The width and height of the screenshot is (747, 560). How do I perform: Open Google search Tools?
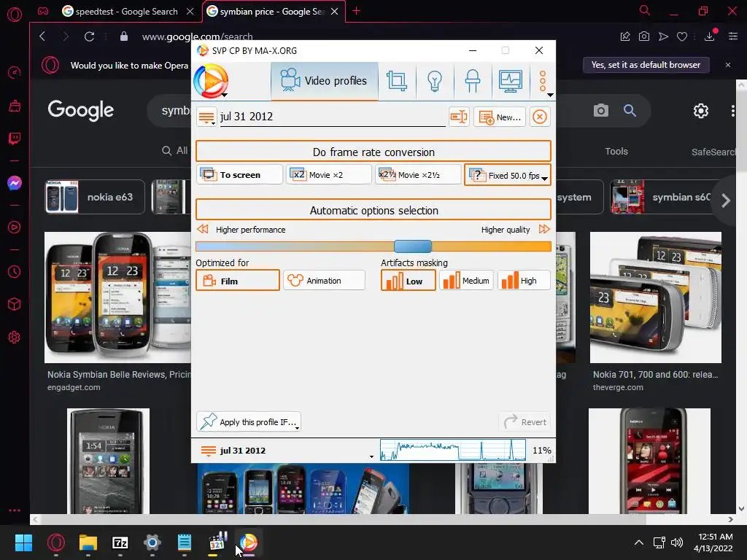pos(616,152)
